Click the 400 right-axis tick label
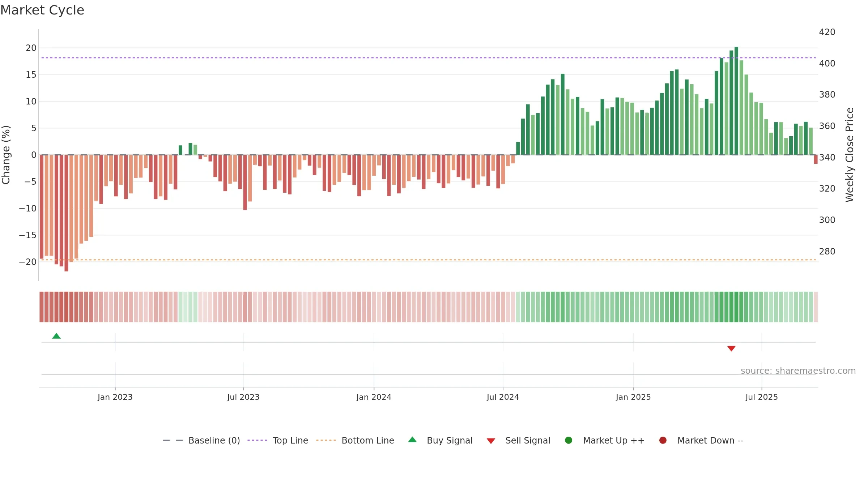This screenshot has height=488, width=868. pos(827,63)
